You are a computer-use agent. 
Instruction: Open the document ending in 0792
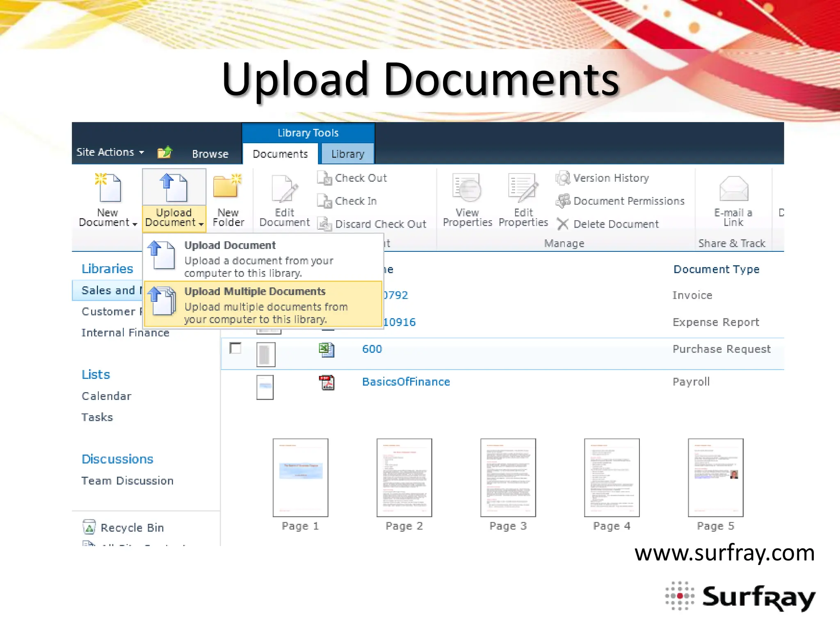pyautogui.click(x=396, y=295)
